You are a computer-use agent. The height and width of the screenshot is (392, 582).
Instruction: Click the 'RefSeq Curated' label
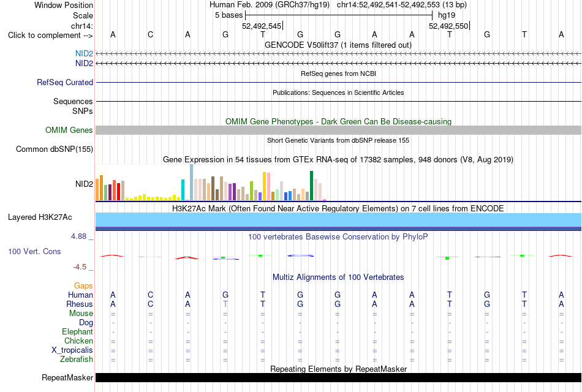pos(65,83)
